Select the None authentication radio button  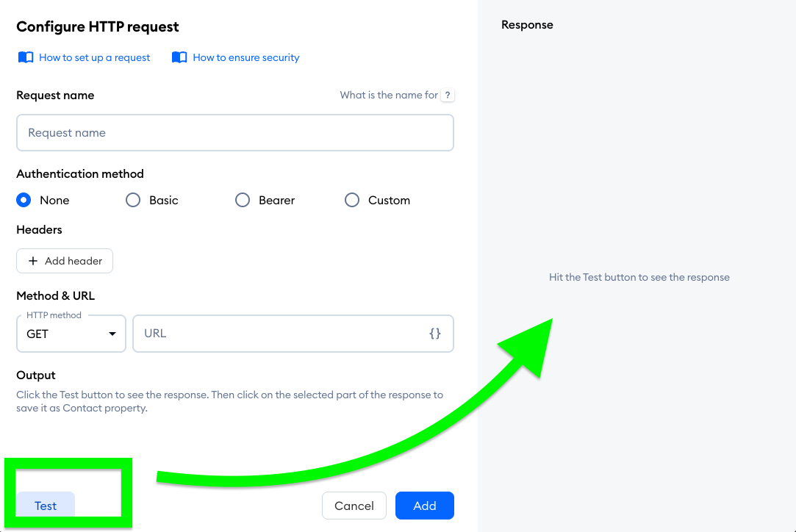[x=24, y=200]
